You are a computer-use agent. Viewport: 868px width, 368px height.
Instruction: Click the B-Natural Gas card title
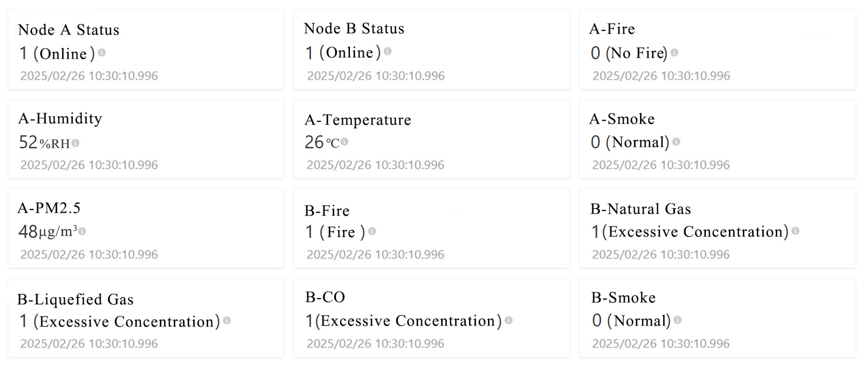(640, 209)
